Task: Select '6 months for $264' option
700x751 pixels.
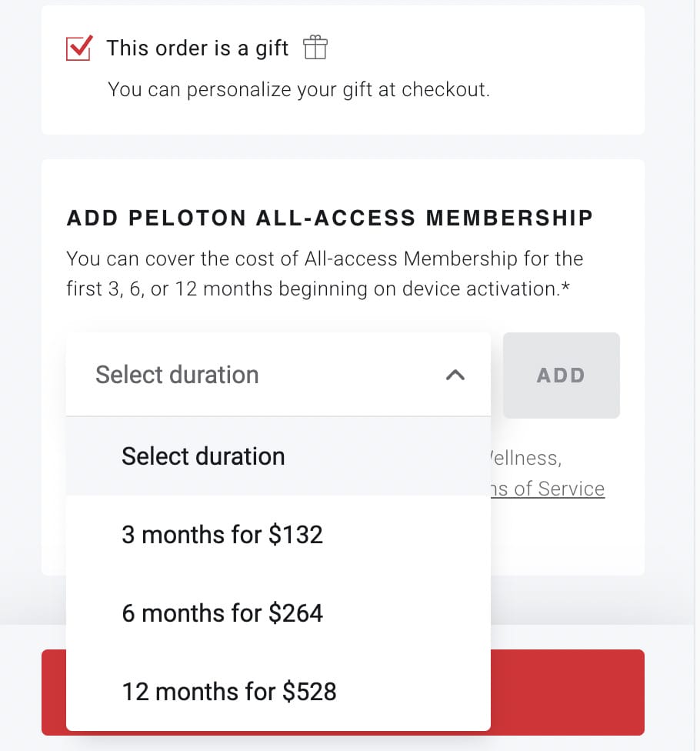Action: pos(278,613)
